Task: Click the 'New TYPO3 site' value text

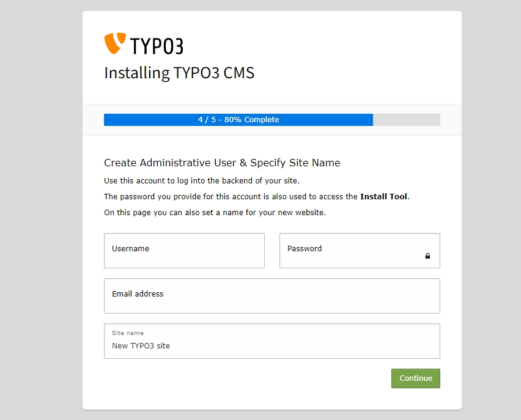Action: [x=141, y=346]
